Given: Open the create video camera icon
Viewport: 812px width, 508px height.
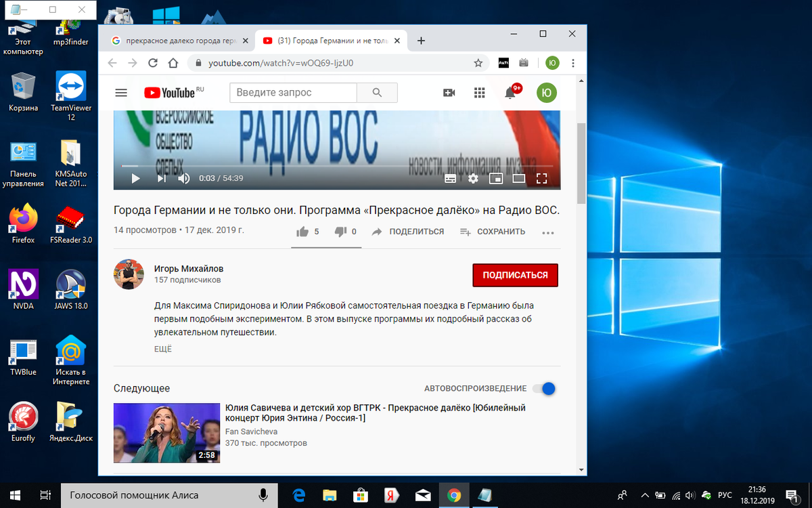Looking at the screenshot, I should tap(449, 93).
